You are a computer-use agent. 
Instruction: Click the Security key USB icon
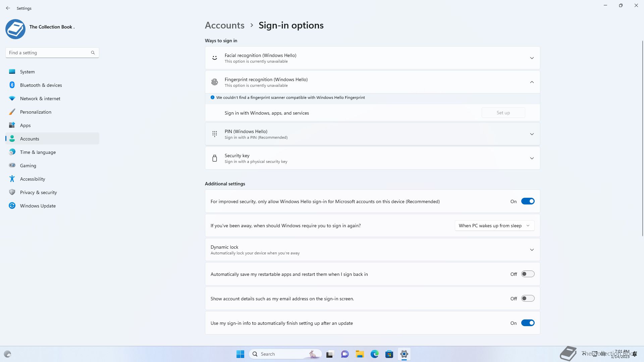[x=215, y=158]
